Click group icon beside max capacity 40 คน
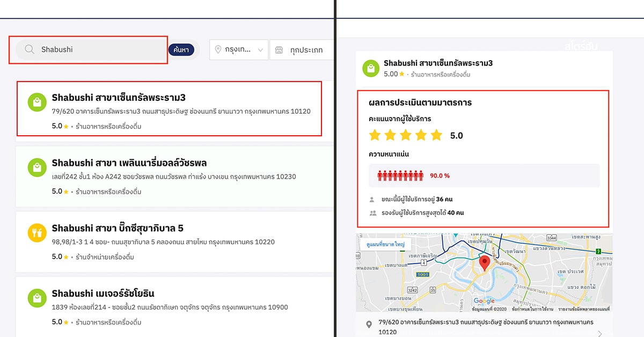This screenshot has height=337, width=644. click(x=372, y=213)
